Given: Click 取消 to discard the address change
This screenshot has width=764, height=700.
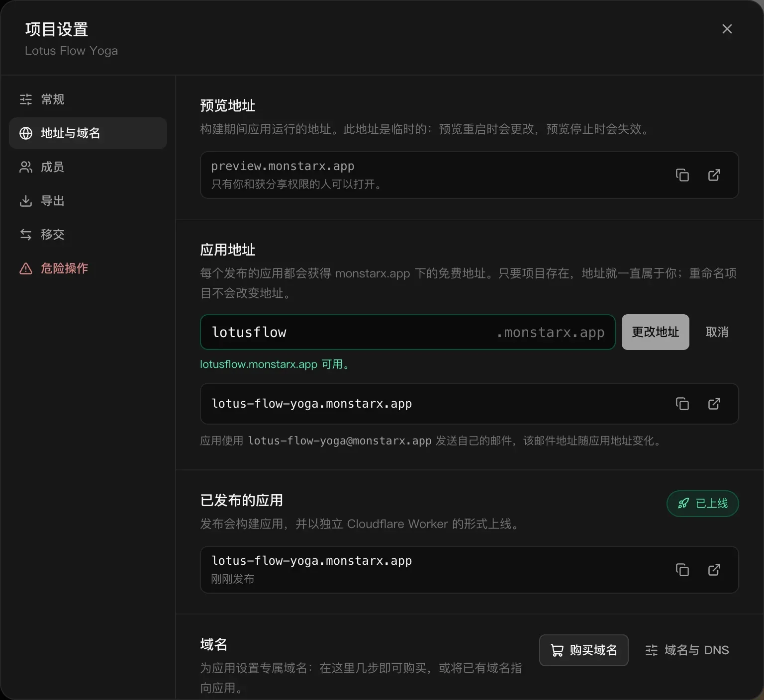Looking at the screenshot, I should pyautogui.click(x=717, y=332).
